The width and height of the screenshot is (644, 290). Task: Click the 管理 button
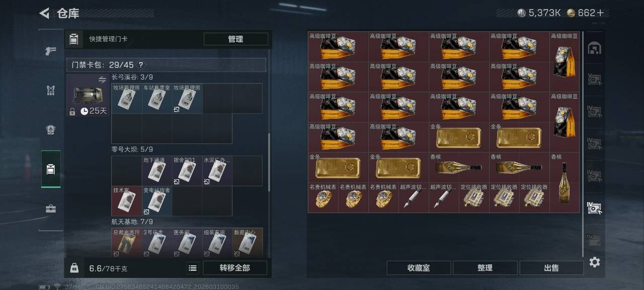tap(235, 39)
